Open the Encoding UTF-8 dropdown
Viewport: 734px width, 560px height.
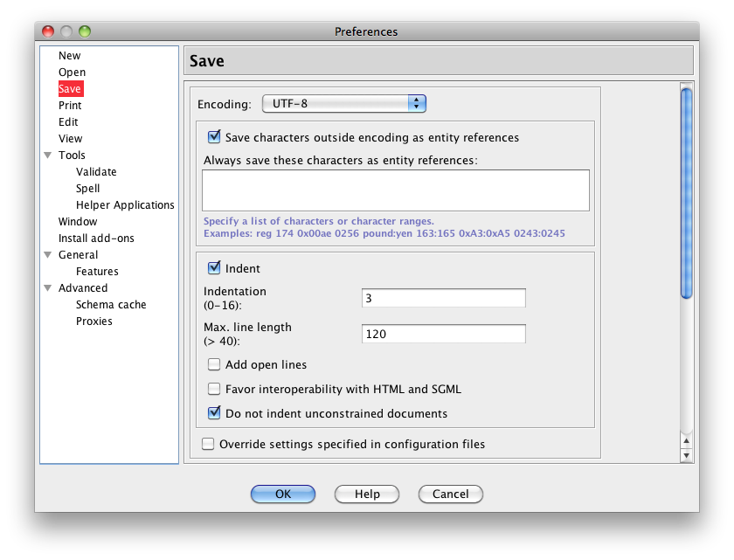(344, 103)
